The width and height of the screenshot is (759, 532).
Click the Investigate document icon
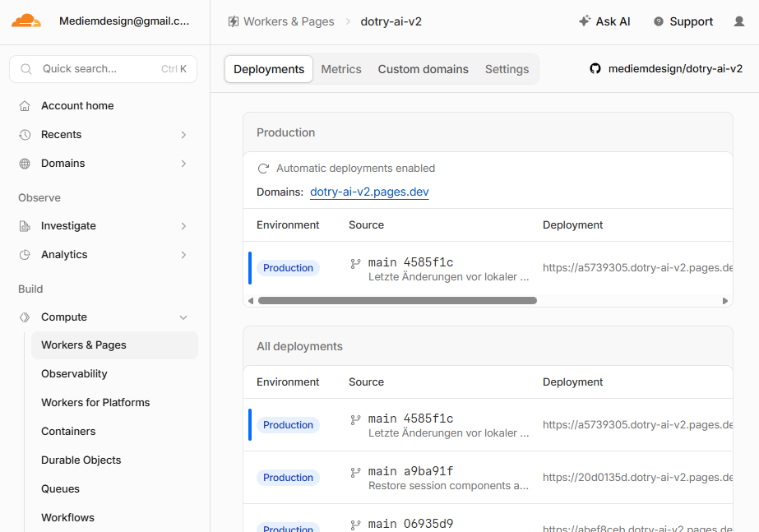pyautogui.click(x=25, y=226)
